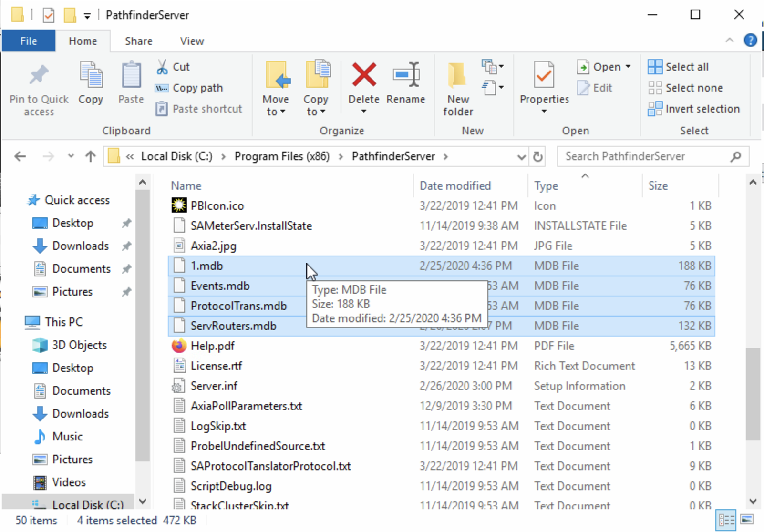Image resolution: width=764 pixels, height=532 pixels.
Task: Switch to Details view icon in status bar
Action: coord(726,520)
